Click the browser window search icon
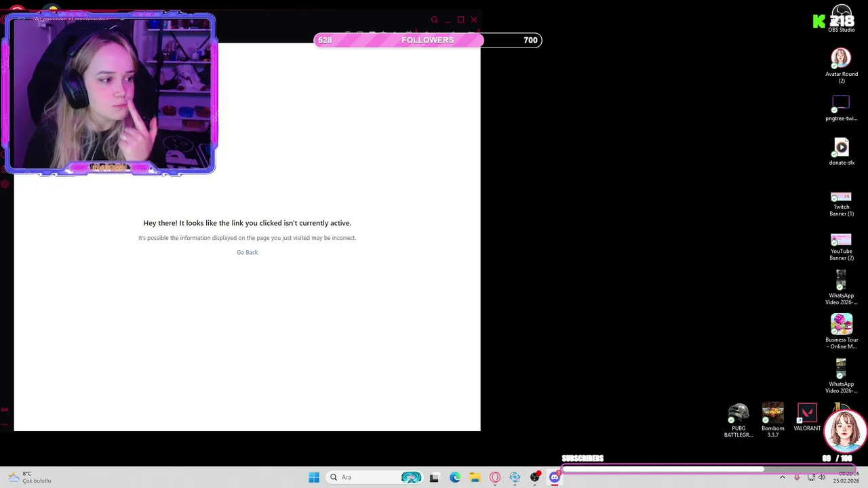The image size is (868, 488). pyautogui.click(x=435, y=20)
